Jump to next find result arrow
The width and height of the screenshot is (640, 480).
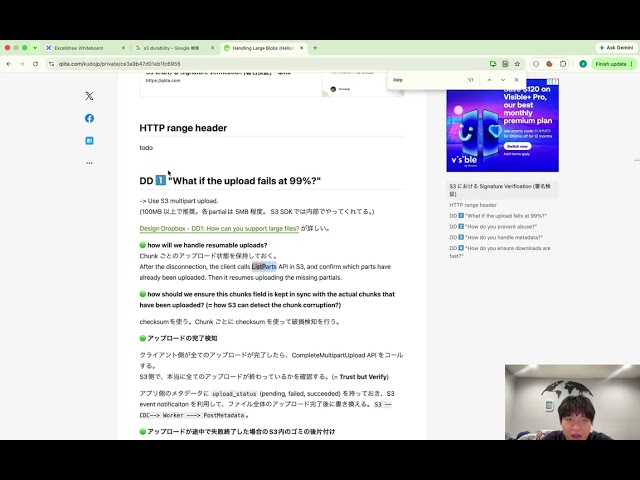tap(503, 80)
